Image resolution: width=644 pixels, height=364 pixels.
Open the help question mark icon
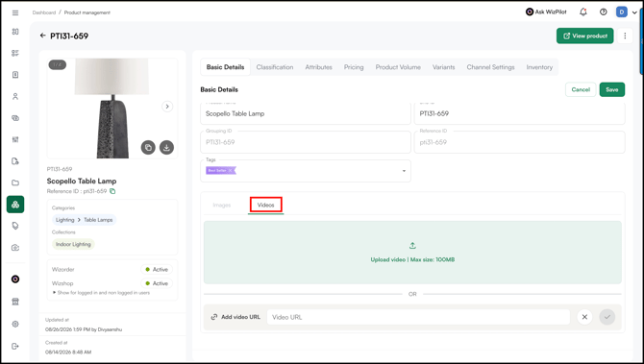pos(603,12)
